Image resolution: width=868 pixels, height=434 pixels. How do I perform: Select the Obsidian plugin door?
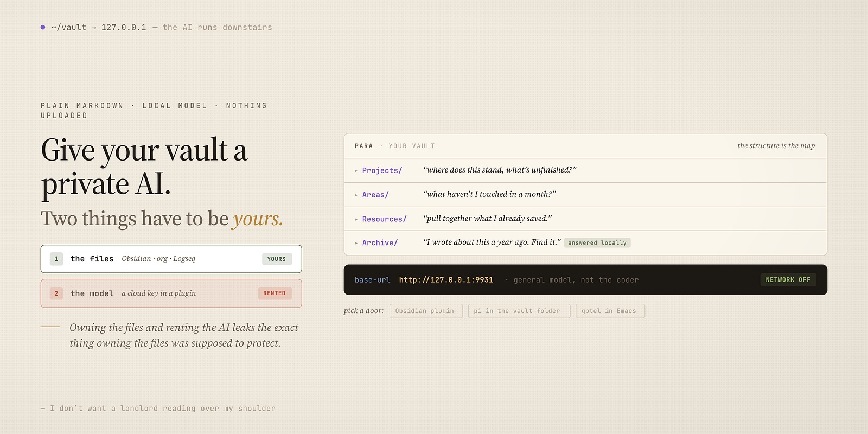[x=426, y=311]
